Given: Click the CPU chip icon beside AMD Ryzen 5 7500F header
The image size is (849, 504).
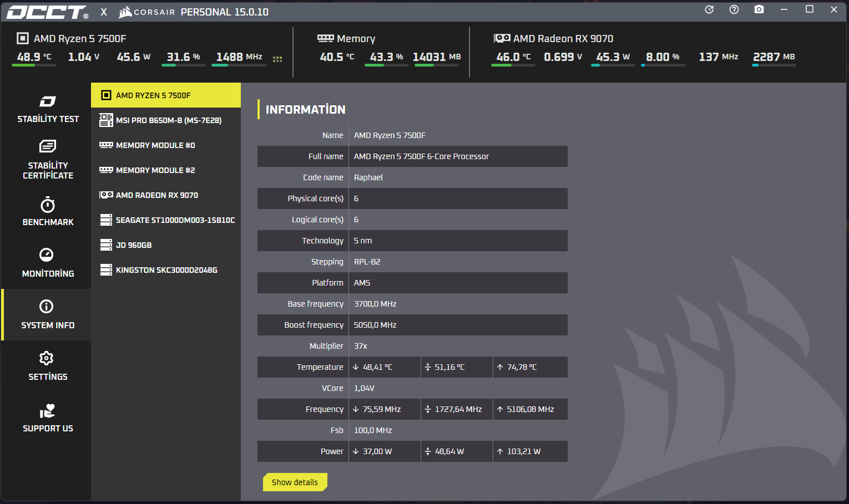Looking at the screenshot, I should point(23,38).
